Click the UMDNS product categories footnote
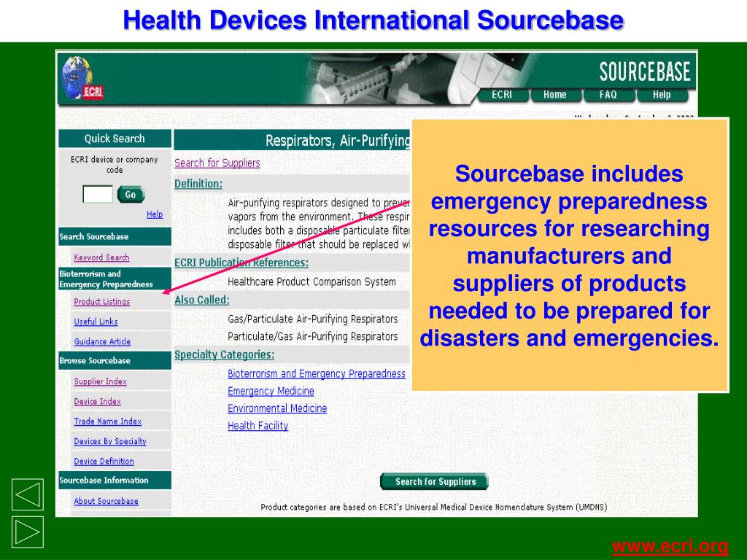This screenshot has height=560, width=747. pos(434,507)
